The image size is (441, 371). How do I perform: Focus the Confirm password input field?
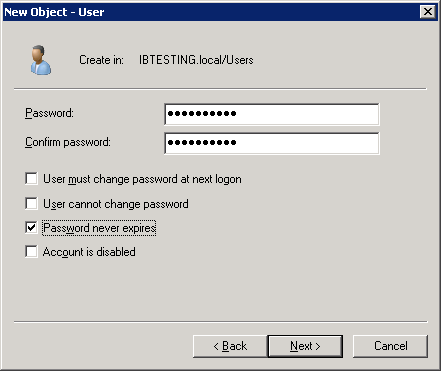[272, 143]
